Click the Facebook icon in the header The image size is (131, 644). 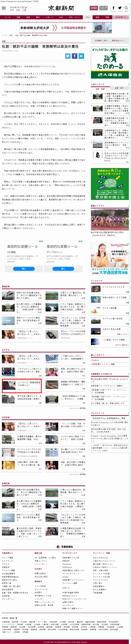click(x=114, y=8)
